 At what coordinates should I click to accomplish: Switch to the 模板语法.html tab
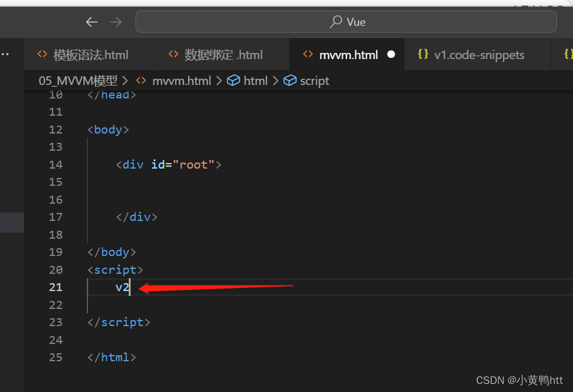[89, 55]
